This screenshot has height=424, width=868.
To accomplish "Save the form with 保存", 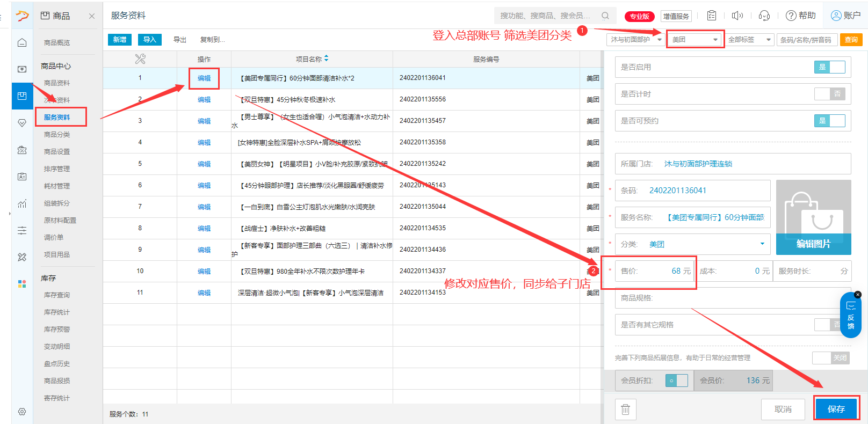I will tap(836, 409).
